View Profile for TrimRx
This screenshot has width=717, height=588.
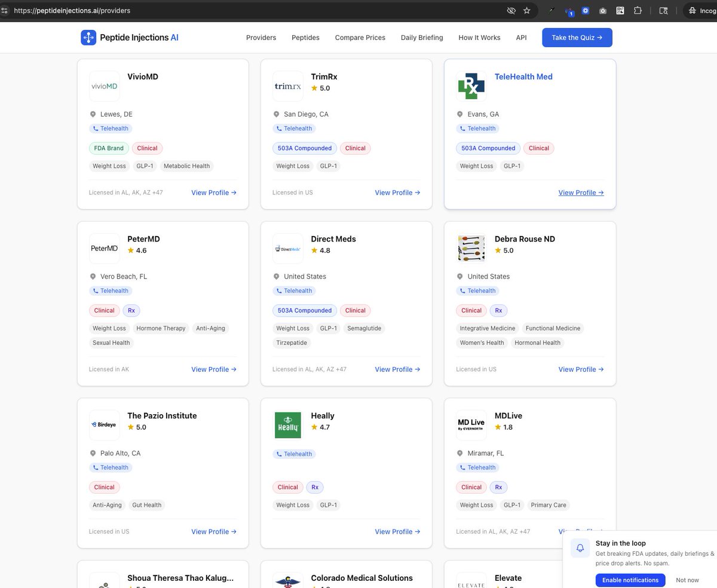(397, 192)
